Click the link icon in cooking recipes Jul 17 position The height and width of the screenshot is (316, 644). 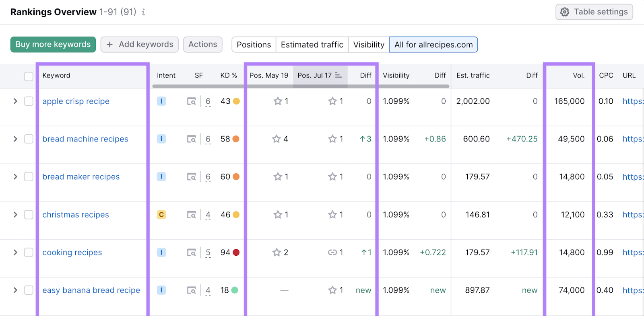332,252
